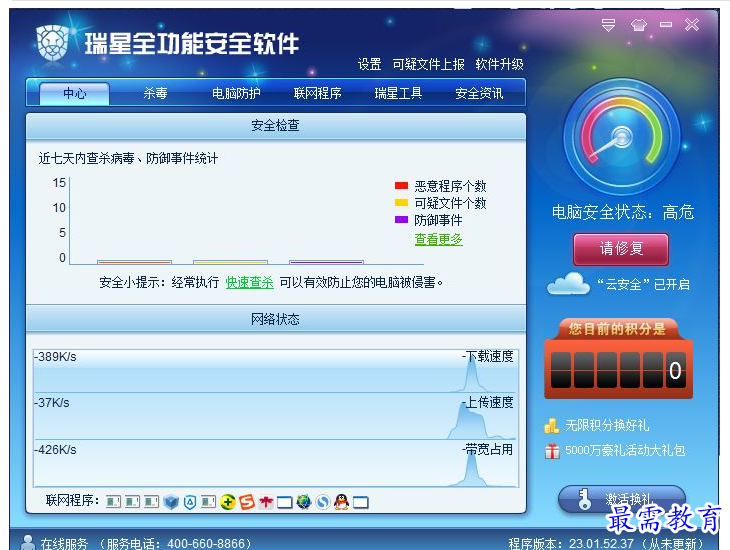
Task: Select the blue shield 'A' program icon
Action: [190, 502]
